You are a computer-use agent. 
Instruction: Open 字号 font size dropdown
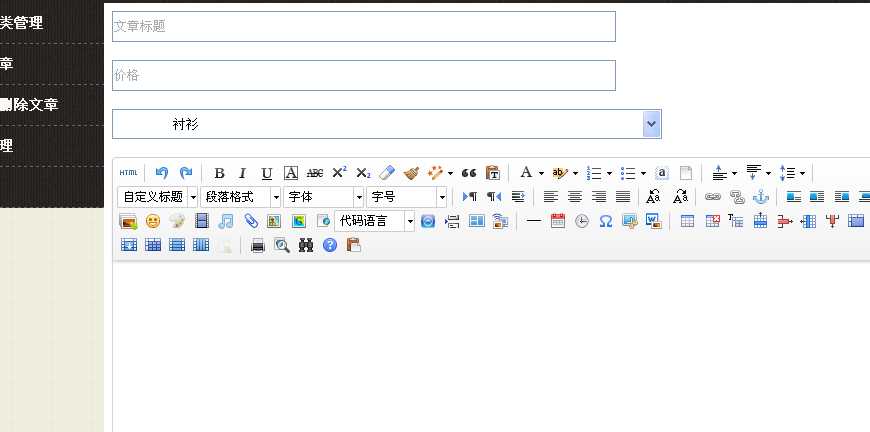(x=407, y=197)
